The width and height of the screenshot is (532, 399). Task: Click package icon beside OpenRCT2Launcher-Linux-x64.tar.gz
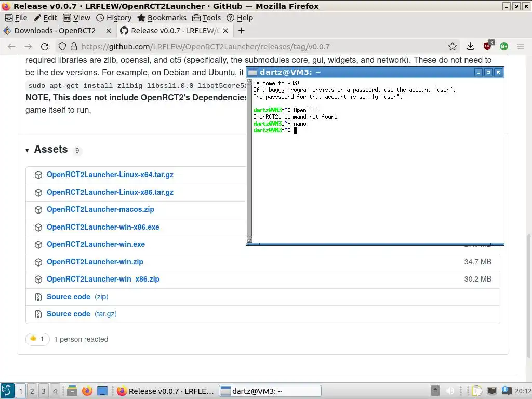pyautogui.click(x=38, y=175)
